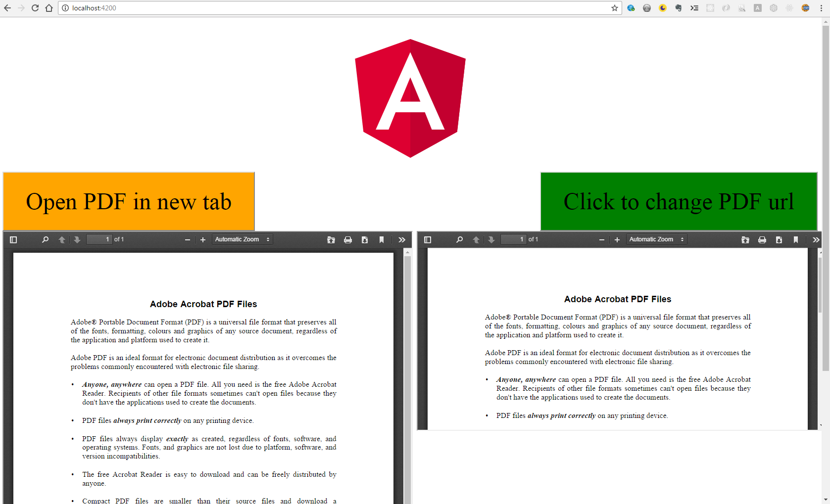Screen dimensions: 830x504
Task: Open the Find bar in the left PDF viewer
Action: click(45, 239)
